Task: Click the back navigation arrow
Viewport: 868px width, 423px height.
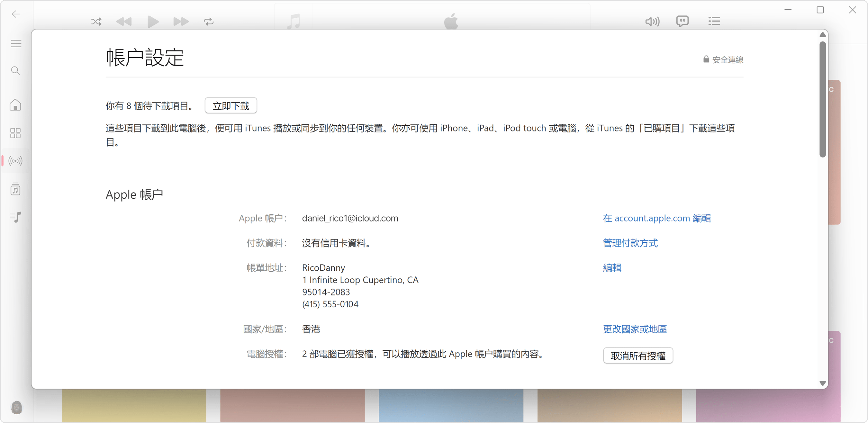Action: point(15,14)
